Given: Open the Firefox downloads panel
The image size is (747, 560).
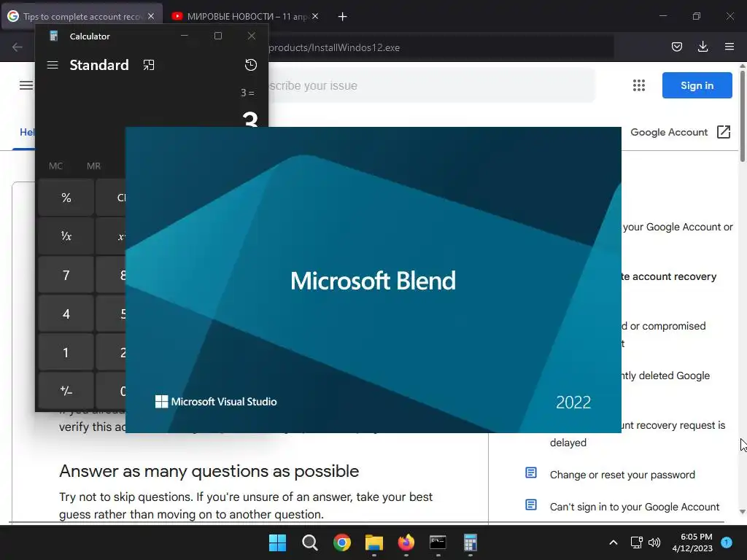Looking at the screenshot, I should [x=703, y=47].
